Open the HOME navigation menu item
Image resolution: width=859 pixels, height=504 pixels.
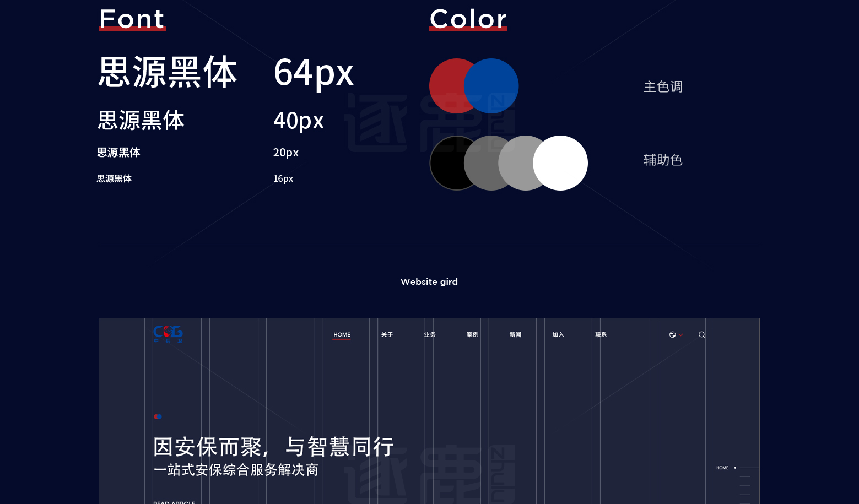tap(342, 334)
